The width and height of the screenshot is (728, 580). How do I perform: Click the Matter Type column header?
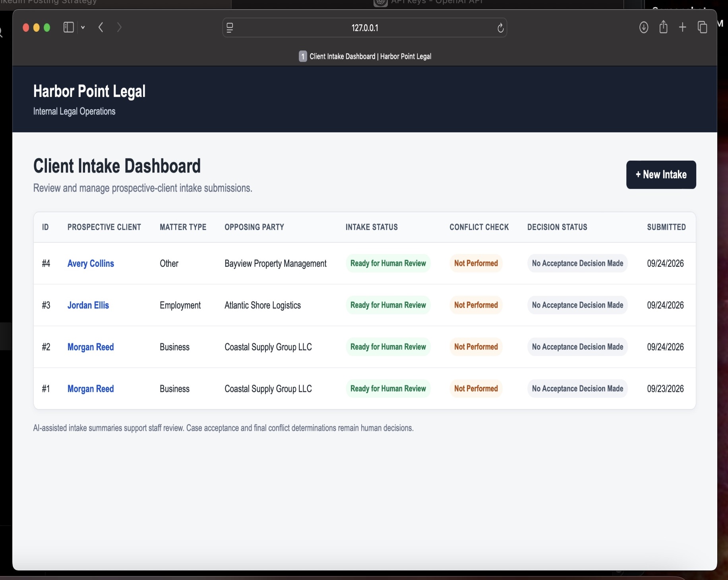pyautogui.click(x=183, y=227)
